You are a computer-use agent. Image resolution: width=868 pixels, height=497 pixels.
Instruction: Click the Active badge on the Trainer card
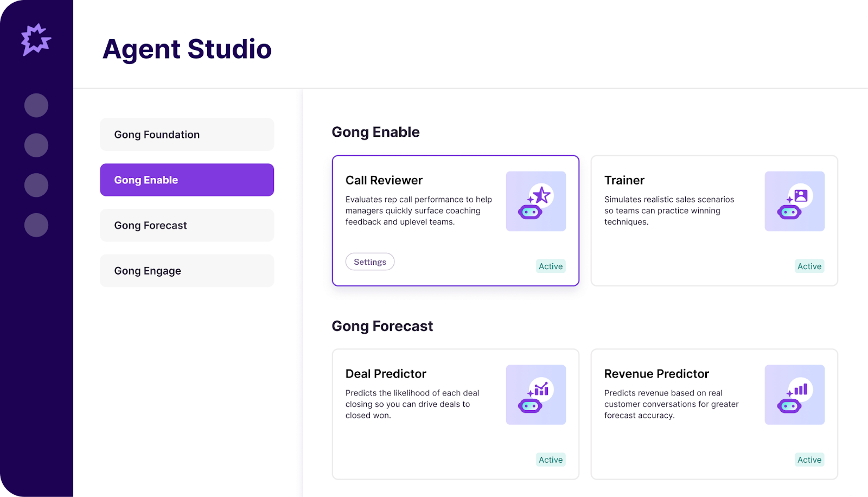click(809, 266)
